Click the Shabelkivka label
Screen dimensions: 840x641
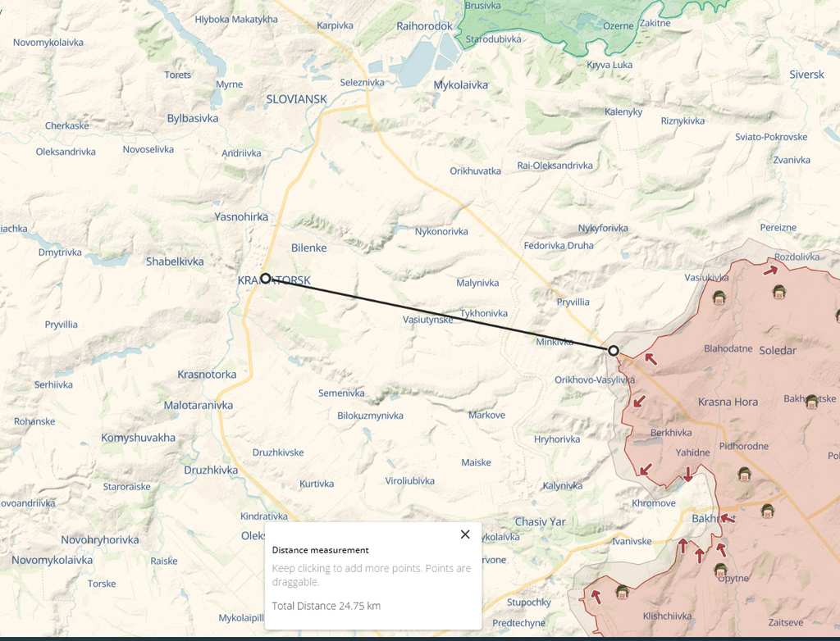[176, 261]
